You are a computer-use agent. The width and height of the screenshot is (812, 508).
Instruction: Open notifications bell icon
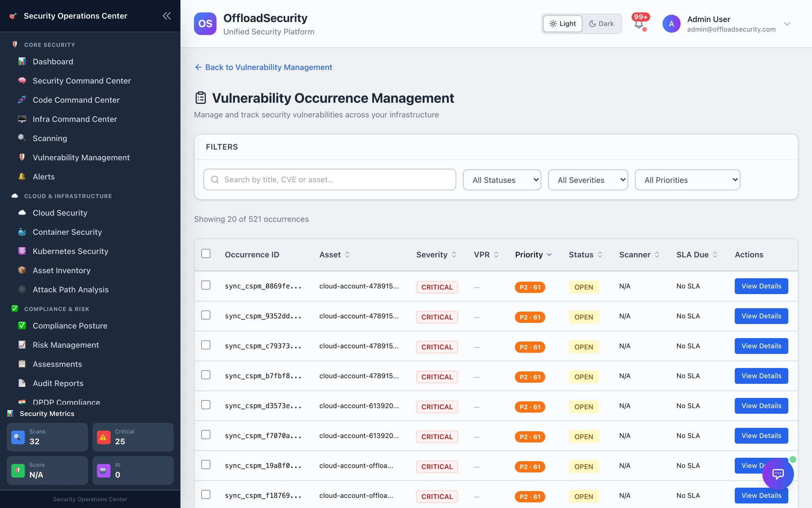639,24
